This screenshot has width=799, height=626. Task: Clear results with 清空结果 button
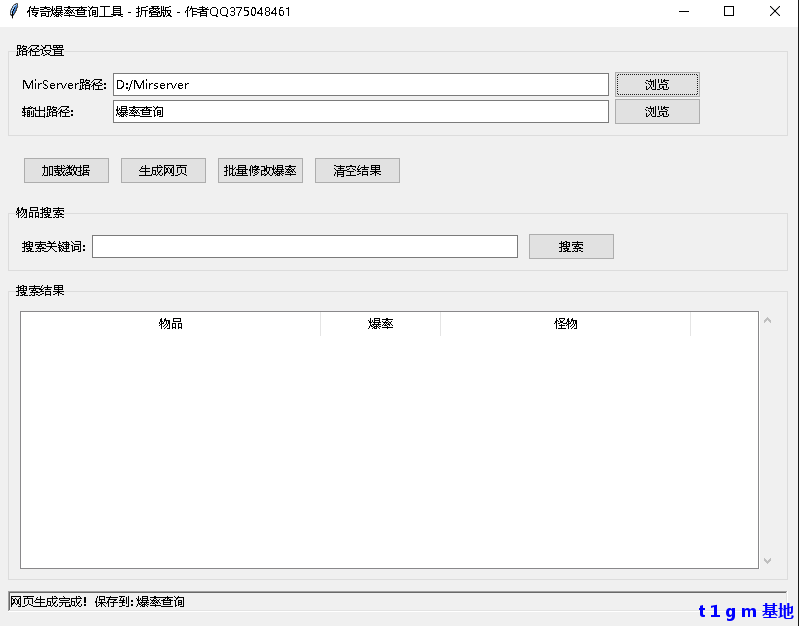click(x=357, y=170)
